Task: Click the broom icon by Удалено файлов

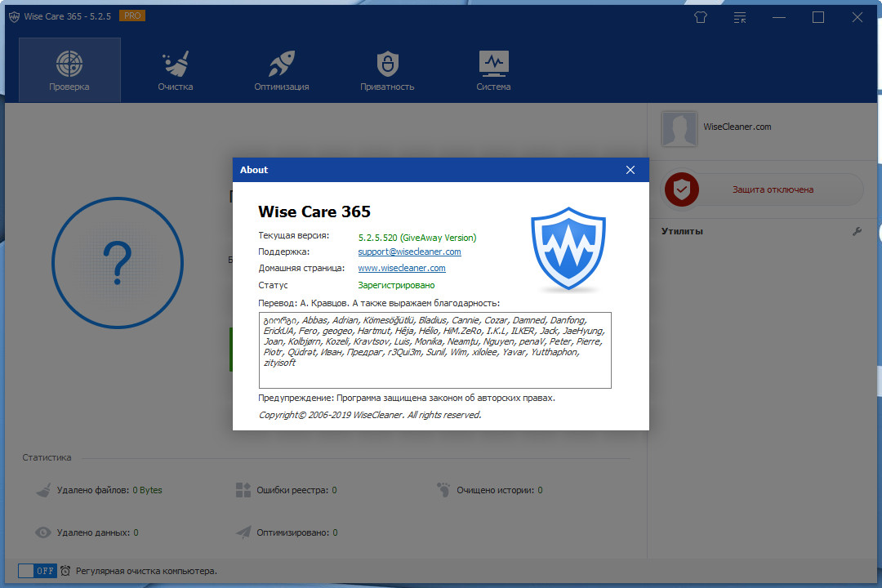Action: tap(44, 490)
